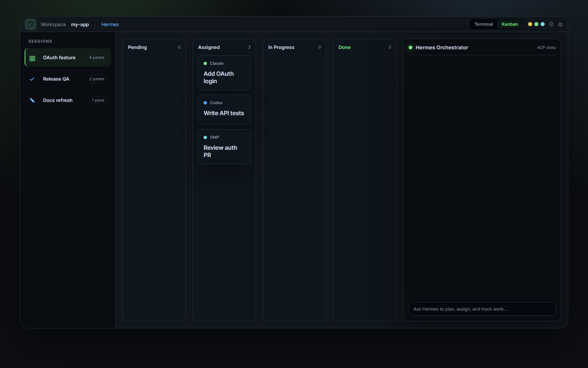
Task: Click the Claude agent label
Action: pos(216,64)
